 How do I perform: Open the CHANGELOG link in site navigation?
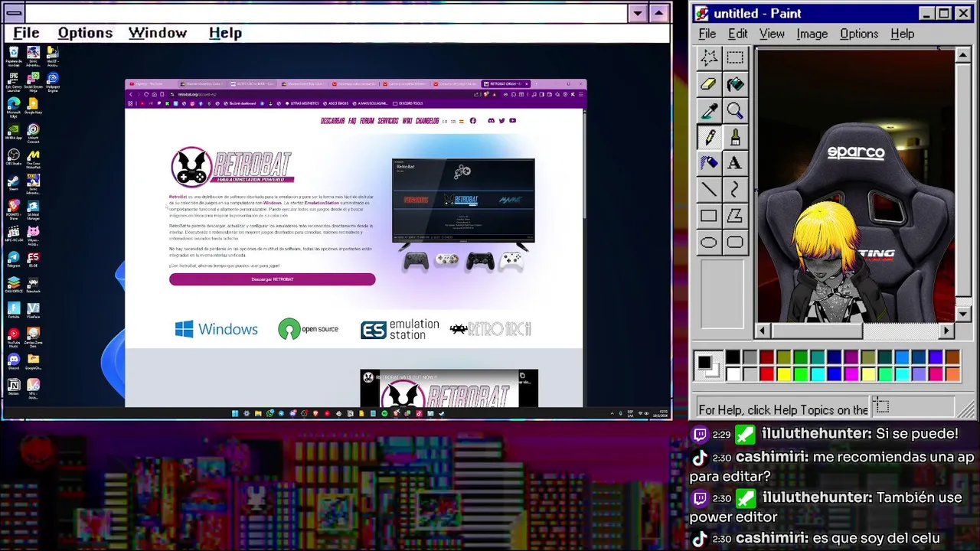427,120
